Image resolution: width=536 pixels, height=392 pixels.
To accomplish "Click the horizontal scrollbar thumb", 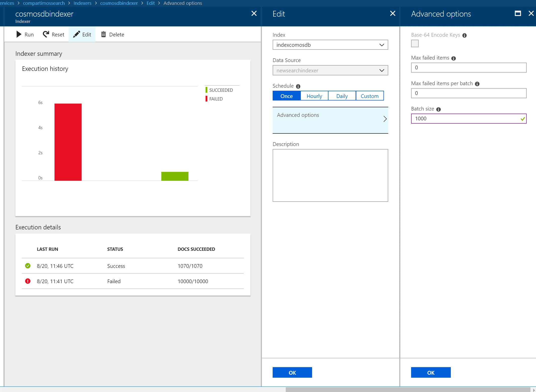I will coord(408,389).
